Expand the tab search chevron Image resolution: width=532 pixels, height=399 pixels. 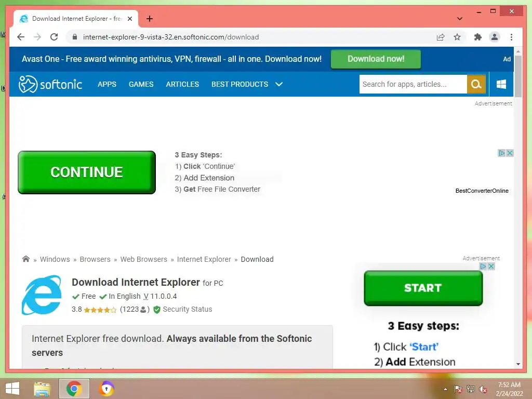[x=460, y=19]
